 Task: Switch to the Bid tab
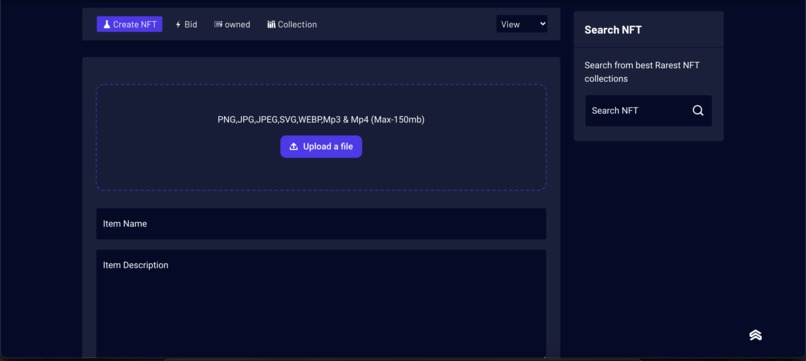click(x=186, y=24)
